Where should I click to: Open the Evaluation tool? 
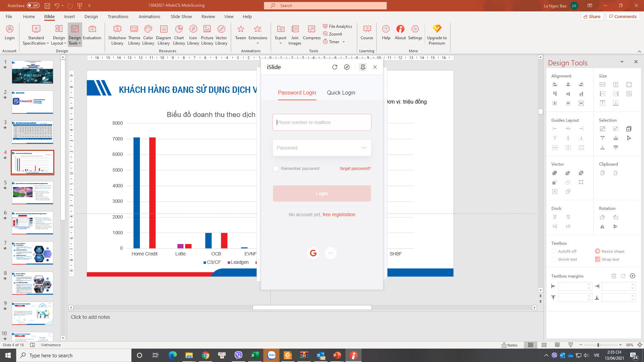[92, 33]
